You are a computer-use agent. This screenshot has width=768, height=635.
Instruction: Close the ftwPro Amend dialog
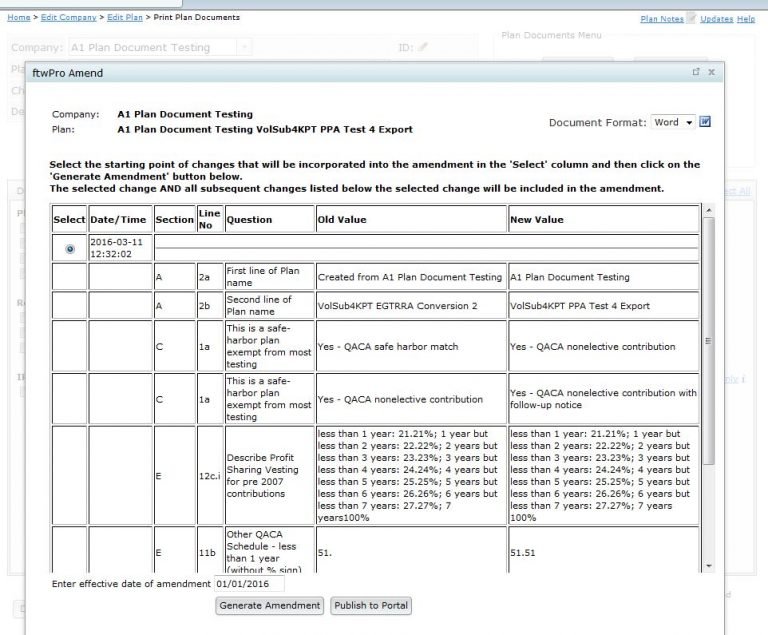[711, 73]
